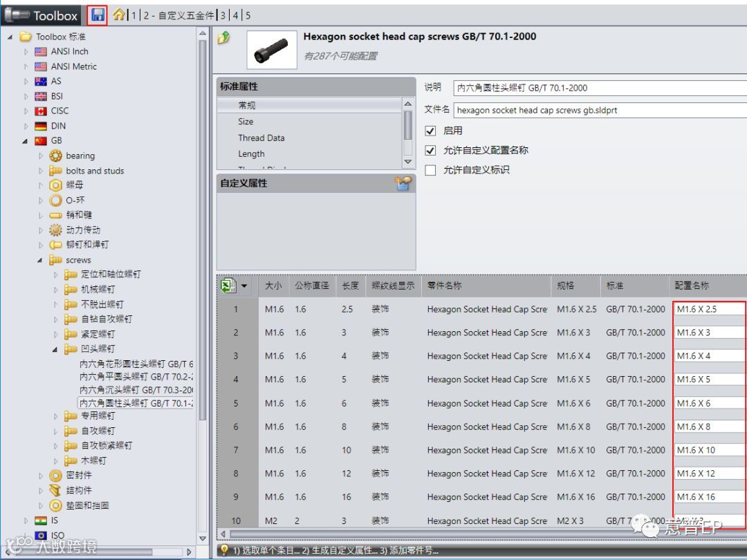Open the 垫圈和挡圈 washers icon
The width and height of the screenshot is (747, 560).
click(56, 505)
